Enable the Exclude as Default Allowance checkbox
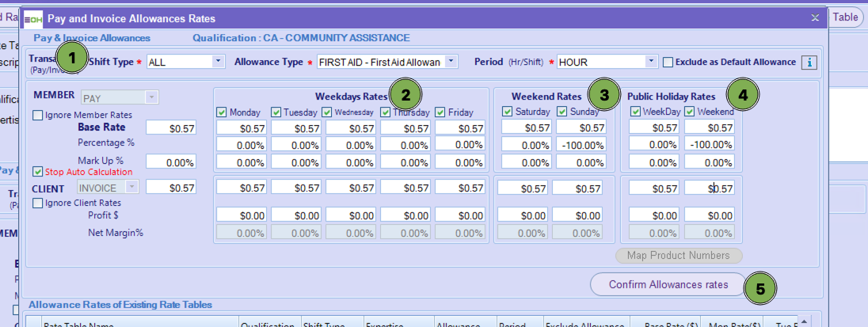868x327 pixels. click(668, 62)
